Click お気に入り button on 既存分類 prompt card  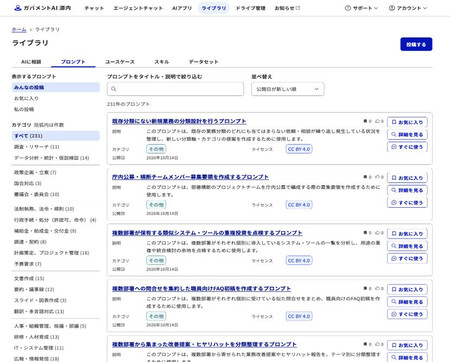point(407,122)
